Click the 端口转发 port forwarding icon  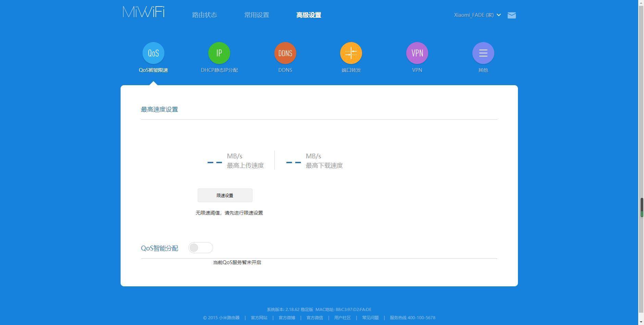tap(350, 53)
